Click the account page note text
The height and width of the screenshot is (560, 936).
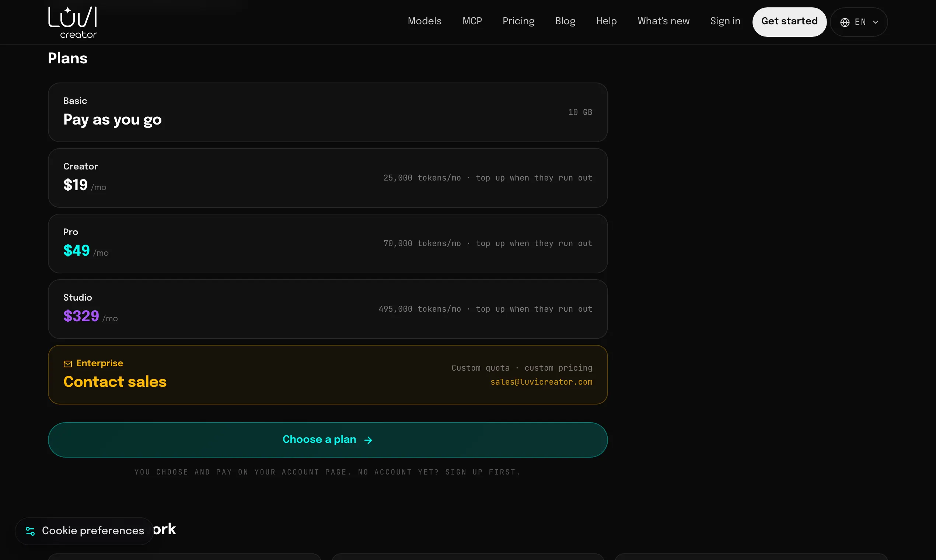click(328, 472)
